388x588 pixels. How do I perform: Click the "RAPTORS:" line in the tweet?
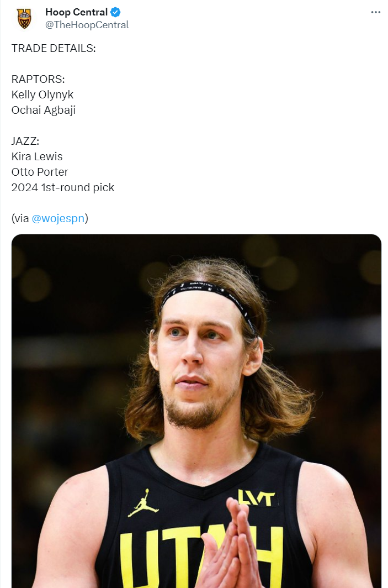(38, 79)
